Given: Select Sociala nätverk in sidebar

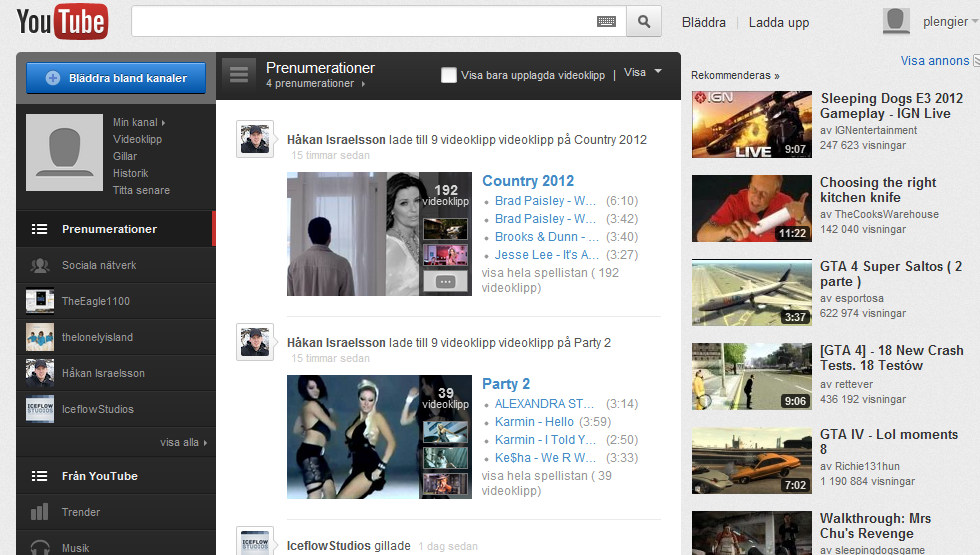Looking at the screenshot, I should tap(116, 265).
